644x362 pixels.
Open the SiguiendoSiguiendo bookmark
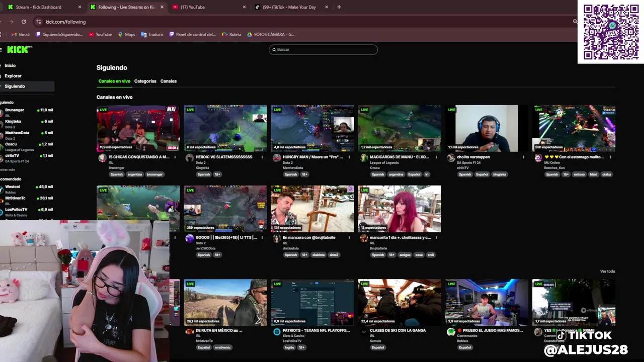tap(59, 35)
